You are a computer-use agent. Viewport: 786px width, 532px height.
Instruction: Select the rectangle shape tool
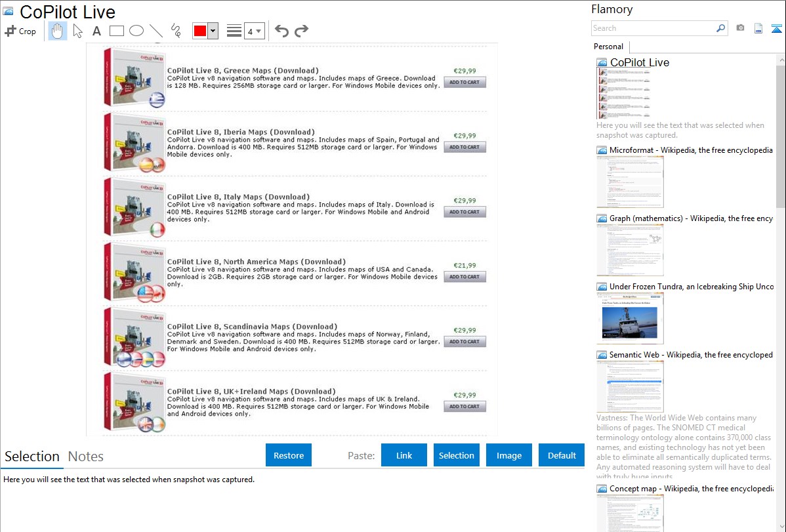(x=116, y=31)
